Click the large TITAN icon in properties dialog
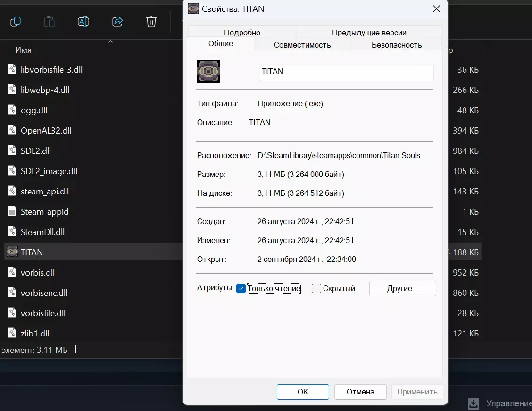This screenshot has height=411, width=532. pyautogui.click(x=208, y=71)
